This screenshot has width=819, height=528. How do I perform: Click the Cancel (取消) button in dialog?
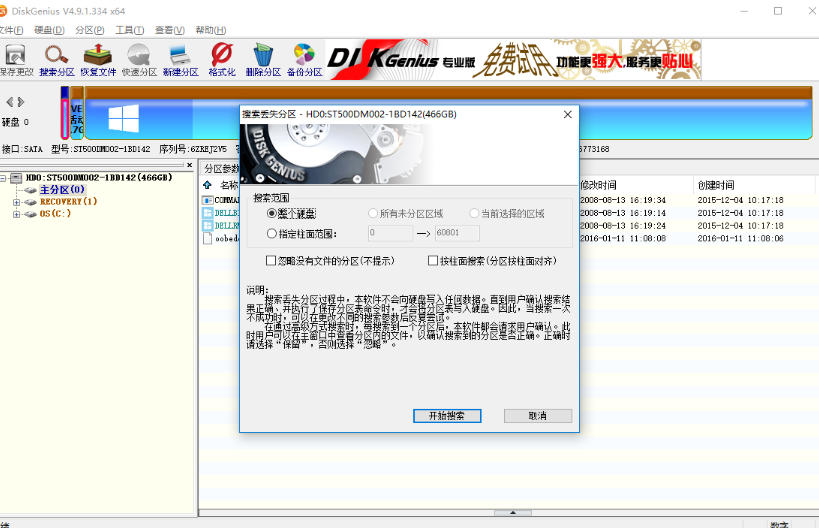pyautogui.click(x=538, y=416)
